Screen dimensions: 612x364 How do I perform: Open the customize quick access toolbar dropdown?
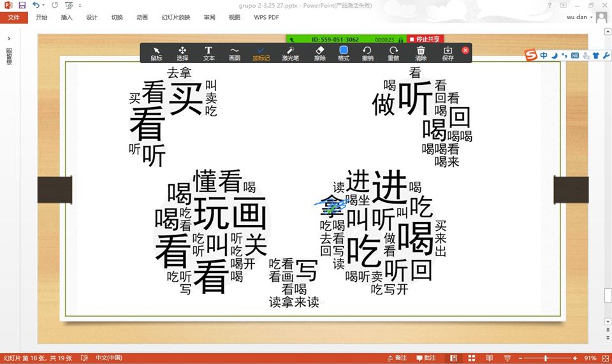point(80,6)
